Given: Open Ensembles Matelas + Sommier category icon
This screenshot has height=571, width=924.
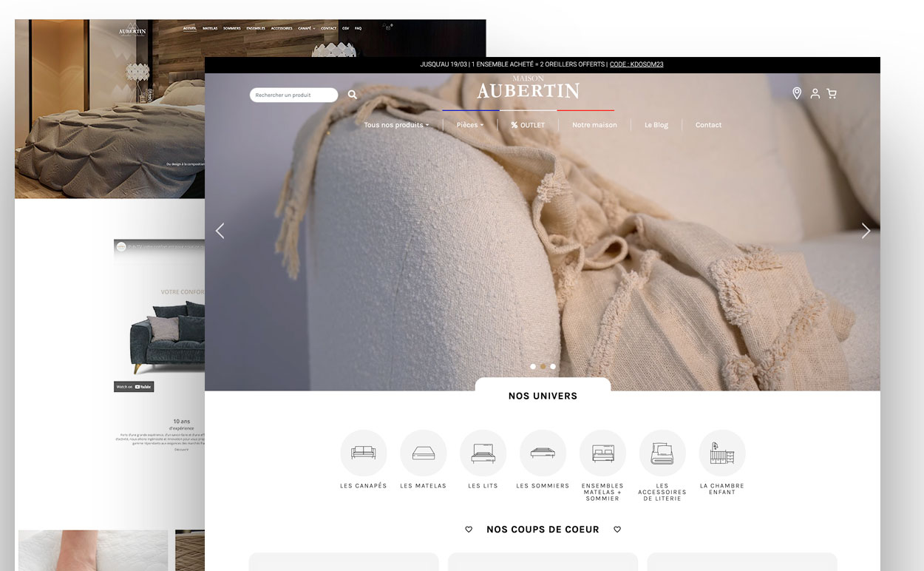Looking at the screenshot, I should (602, 453).
